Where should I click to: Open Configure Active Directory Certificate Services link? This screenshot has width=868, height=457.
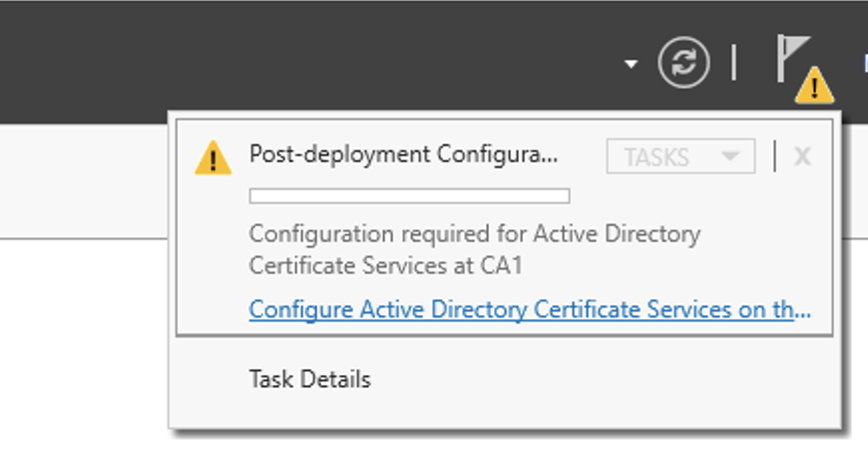coord(530,309)
